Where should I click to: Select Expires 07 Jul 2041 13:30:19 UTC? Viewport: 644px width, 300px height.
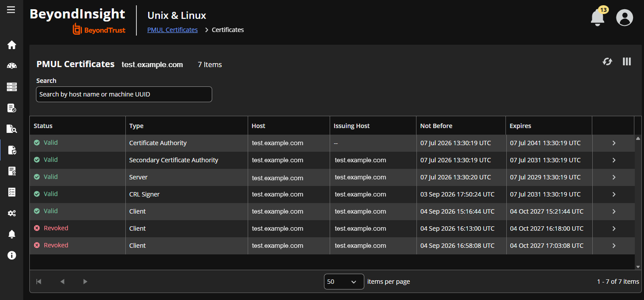pyautogui.click(x=545, y=143)
